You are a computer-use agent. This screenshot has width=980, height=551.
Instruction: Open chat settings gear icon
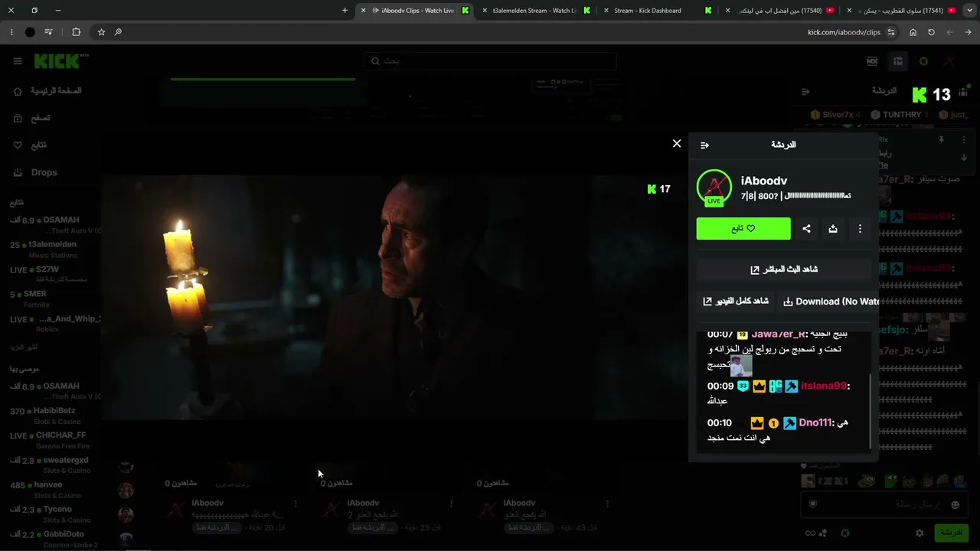[x=920, y=533]
